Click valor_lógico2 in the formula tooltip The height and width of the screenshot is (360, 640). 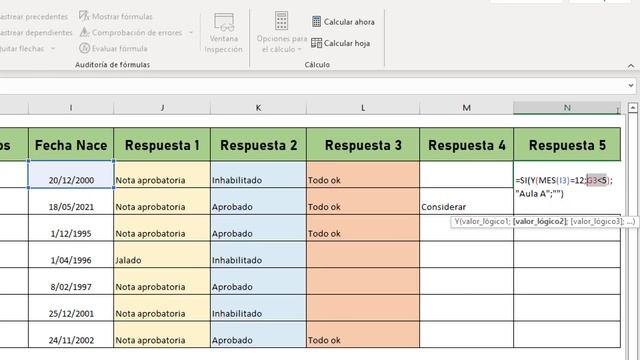(x=540, y=222)
